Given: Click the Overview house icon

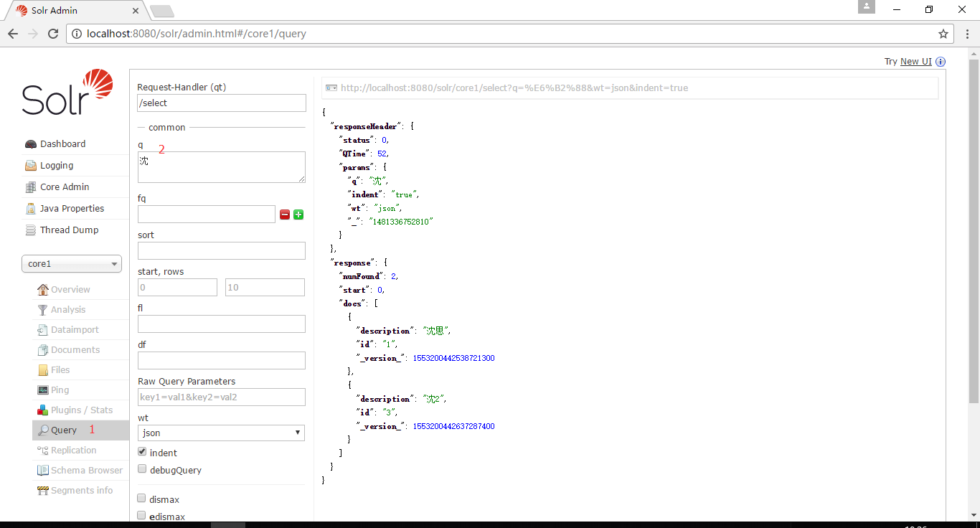Looking at the screenshot, I should click(x=43, y=290).
